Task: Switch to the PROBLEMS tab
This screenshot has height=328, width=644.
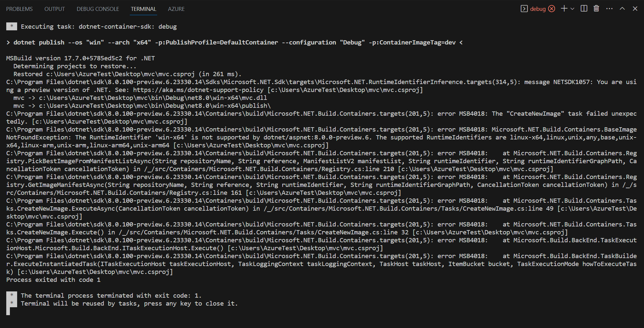Action: [x=19, y=9]
